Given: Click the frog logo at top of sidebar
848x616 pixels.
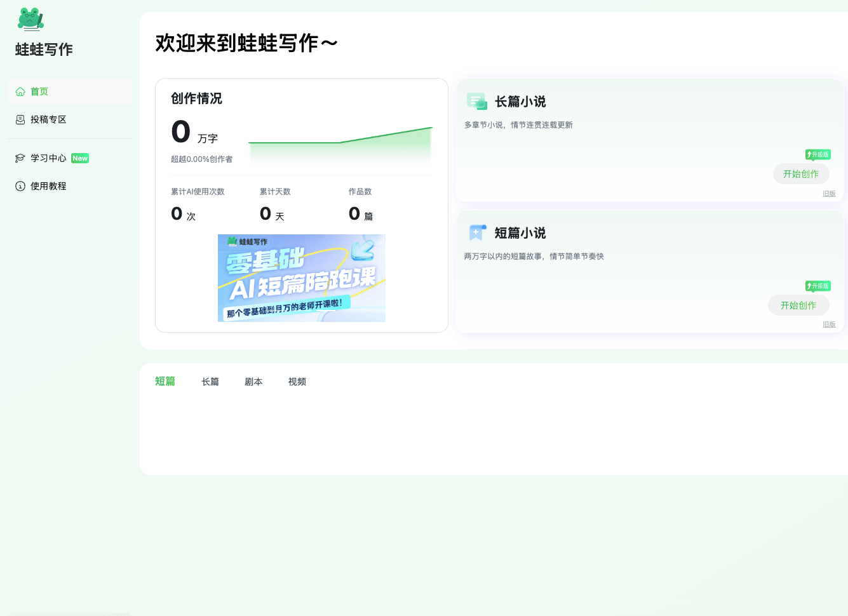Looking at the screenshot, I should [29, 19].
